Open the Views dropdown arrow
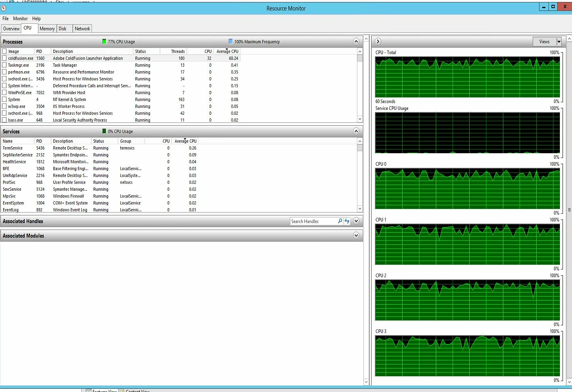 point(559,41)
